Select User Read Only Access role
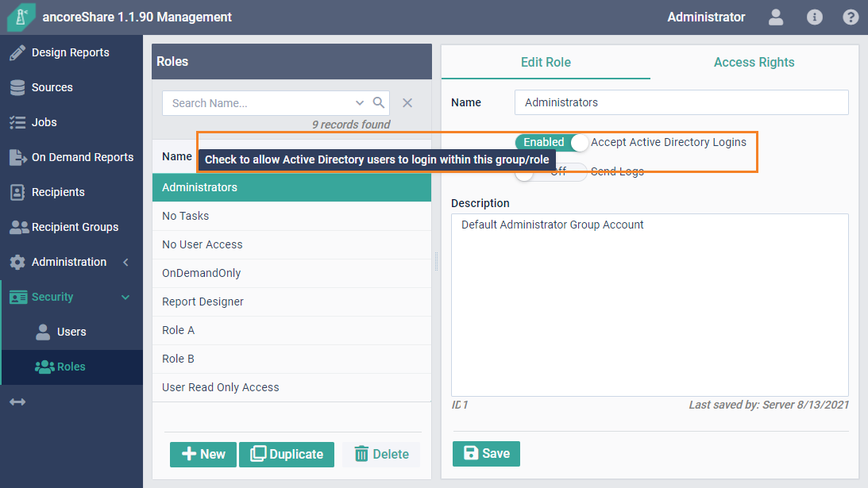 (x=291, y=387)
